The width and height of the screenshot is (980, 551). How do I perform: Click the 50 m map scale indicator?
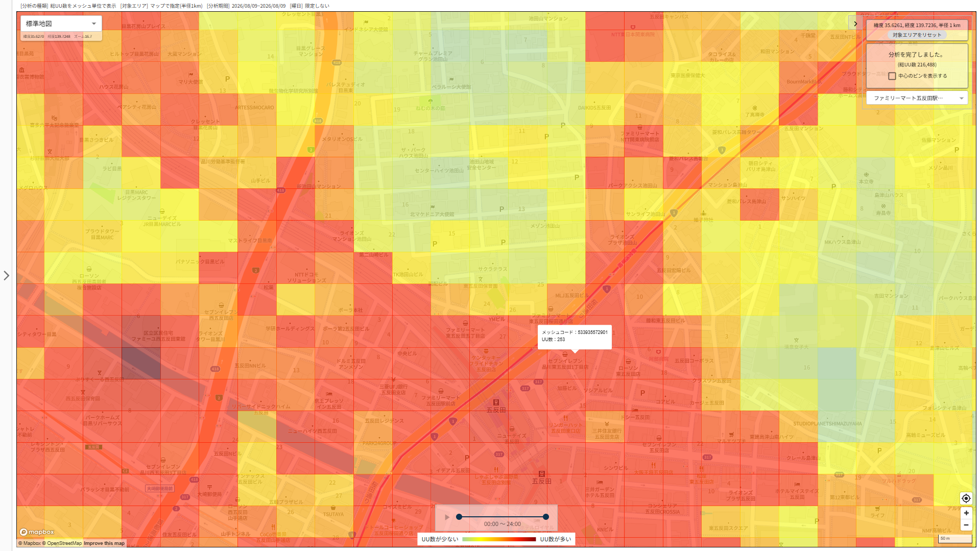955,539
